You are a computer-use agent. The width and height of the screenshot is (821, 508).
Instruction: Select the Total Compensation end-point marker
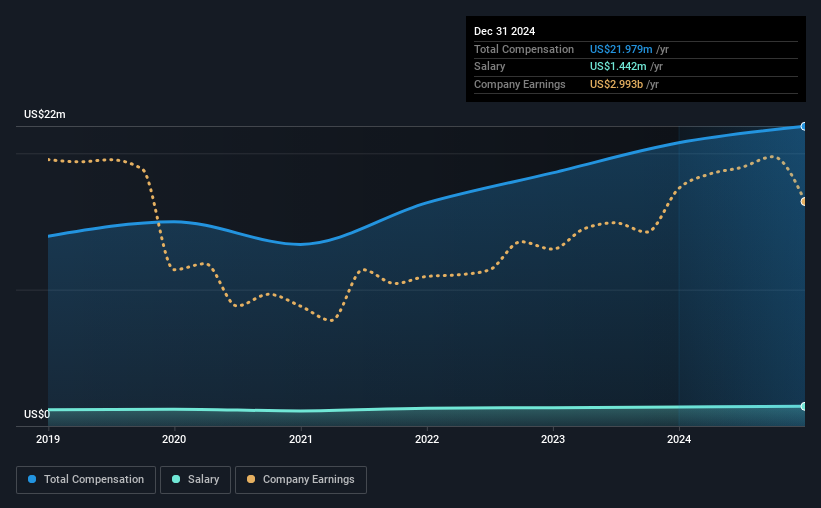click(804, 126)
